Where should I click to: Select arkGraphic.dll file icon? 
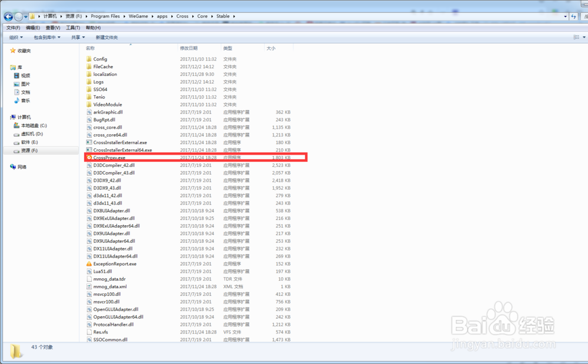click(x=89, y=112)
